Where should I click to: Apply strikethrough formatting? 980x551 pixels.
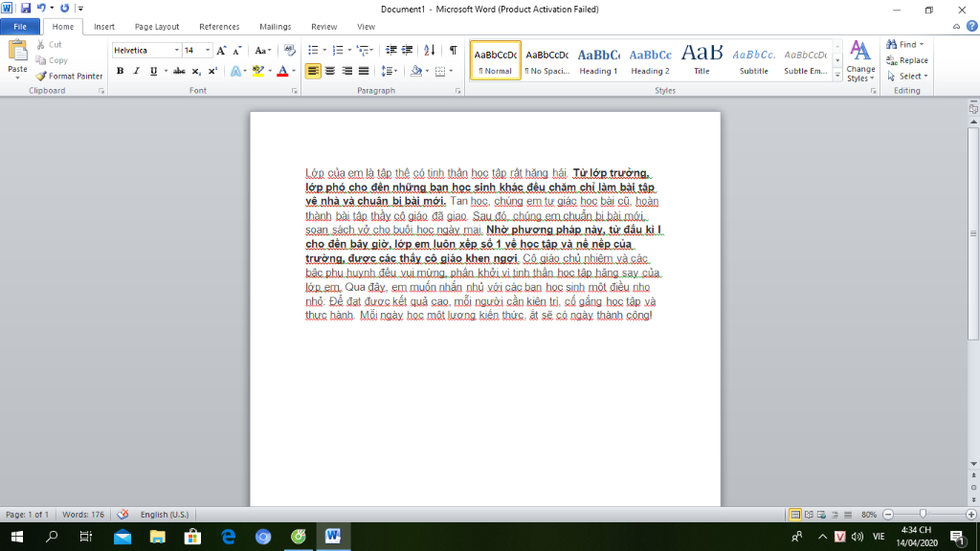[179, 71]
